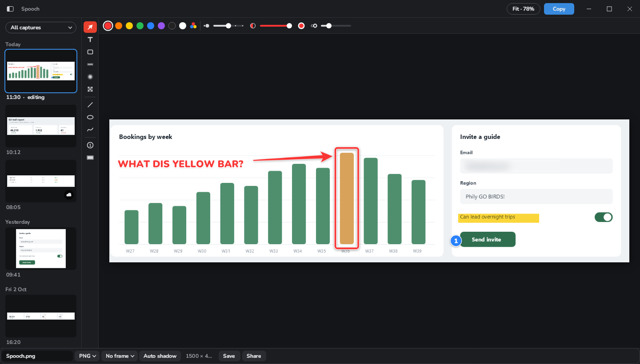Pick the green color swatch

tap(140, 26)
